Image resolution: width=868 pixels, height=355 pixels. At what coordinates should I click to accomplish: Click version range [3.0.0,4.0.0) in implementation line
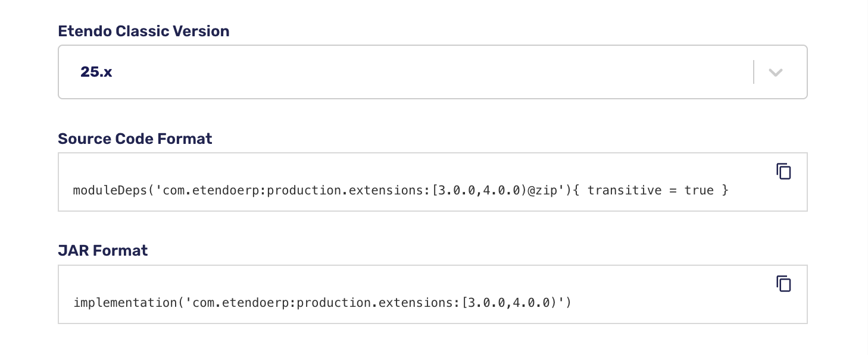509,303
